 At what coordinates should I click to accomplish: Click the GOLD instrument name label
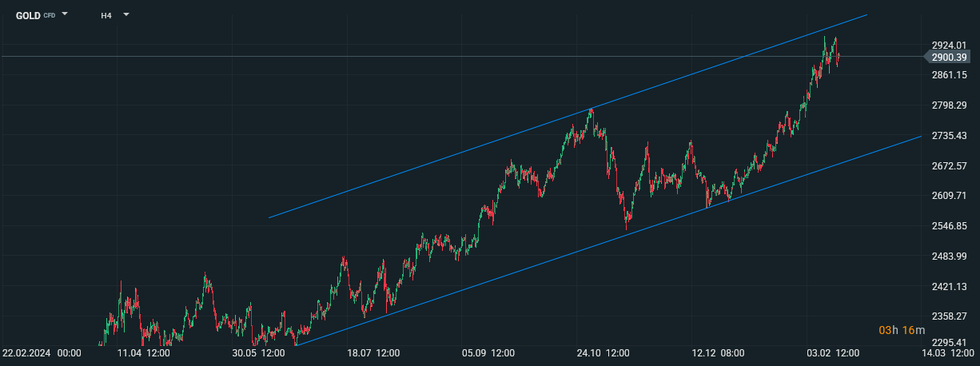[28, 15]
